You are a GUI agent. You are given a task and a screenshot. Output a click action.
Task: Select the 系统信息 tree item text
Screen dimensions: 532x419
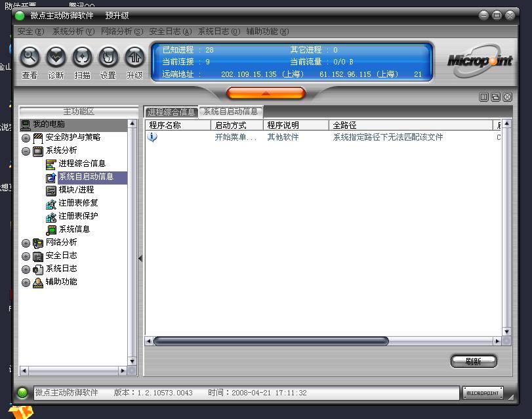tap(74, 229)
